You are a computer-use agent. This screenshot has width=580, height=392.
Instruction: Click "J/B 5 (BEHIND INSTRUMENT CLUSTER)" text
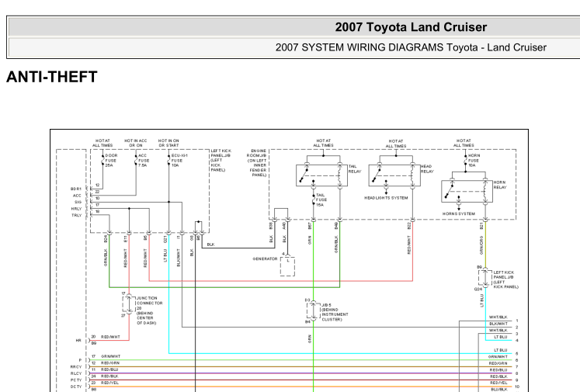335,312
